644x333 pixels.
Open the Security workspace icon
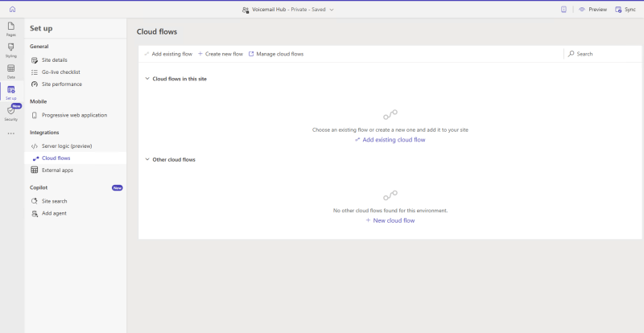pyautogui.click(x=11, y=112)
